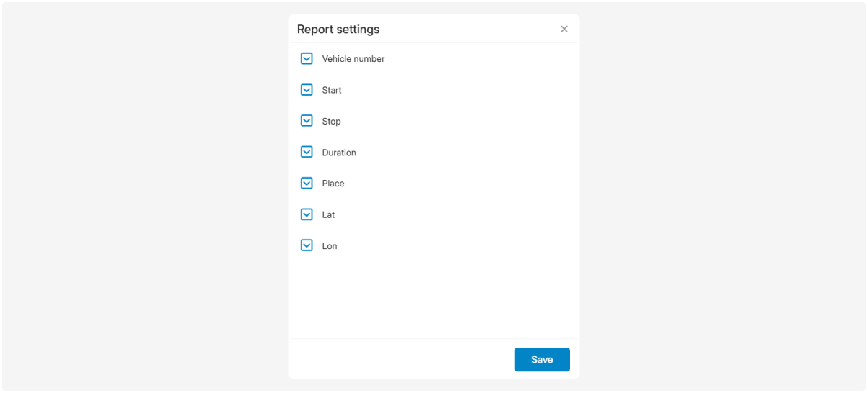Tap the 'Lon' option label
Viewport: 868px width, 393px height.
point(330,246)
